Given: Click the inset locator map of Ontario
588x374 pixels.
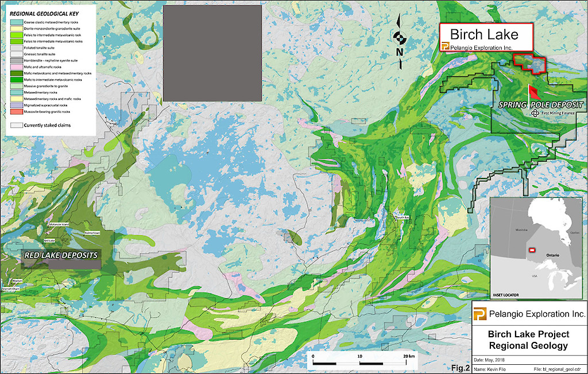Looking at the screenshot, I should click(x=536, y=248).
